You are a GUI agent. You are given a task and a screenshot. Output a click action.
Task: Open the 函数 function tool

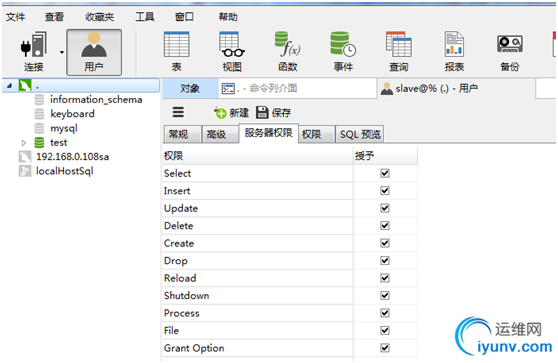288,52
